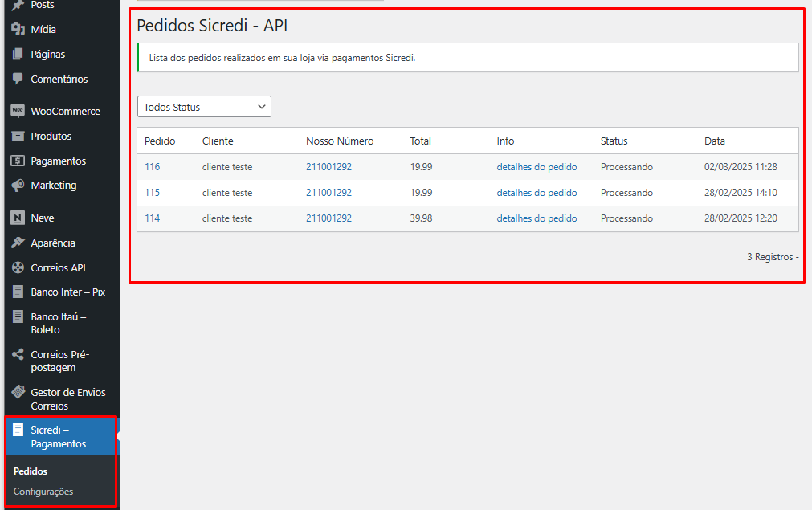
Task: Click Nosso Número link for order 114
Action: click(x=328, y=218)
